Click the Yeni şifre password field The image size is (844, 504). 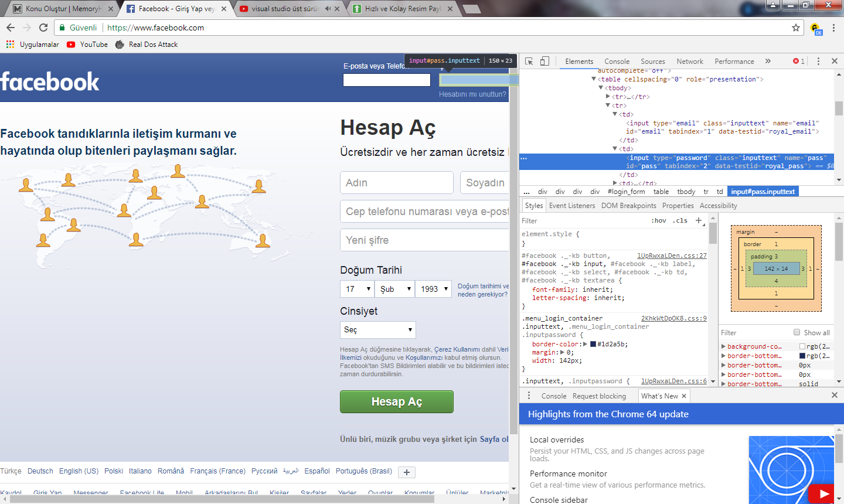(424, 240)
